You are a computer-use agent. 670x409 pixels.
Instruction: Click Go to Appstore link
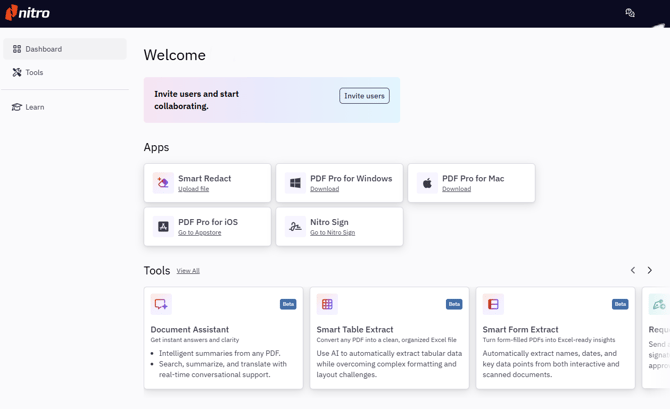[200, 232]
